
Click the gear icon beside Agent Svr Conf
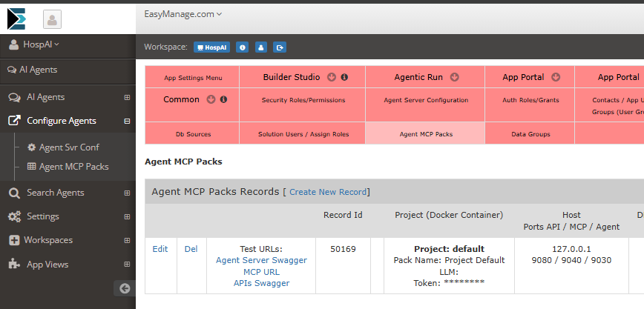(31, 147)
